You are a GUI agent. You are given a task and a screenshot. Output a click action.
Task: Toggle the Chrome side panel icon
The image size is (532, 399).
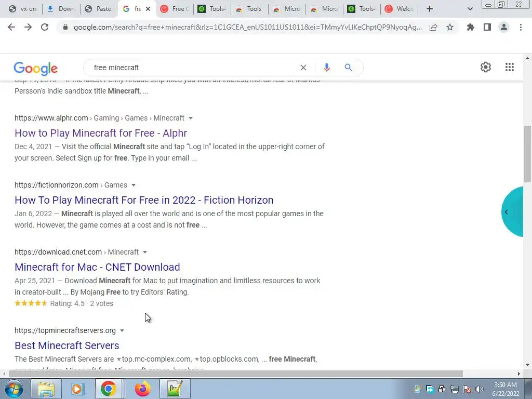click(x=487, y=27)
